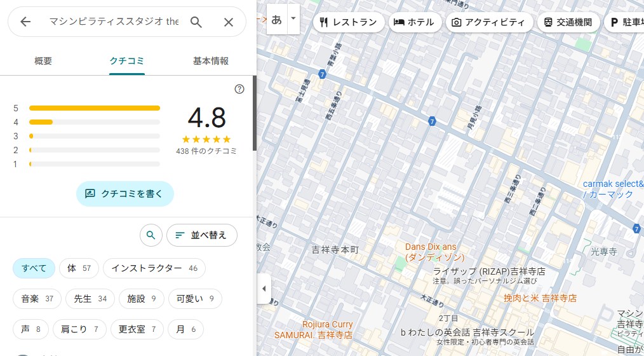644x356 pixels.
Task: Click the magnifier search icon in search bar
Action: [196, 22]
